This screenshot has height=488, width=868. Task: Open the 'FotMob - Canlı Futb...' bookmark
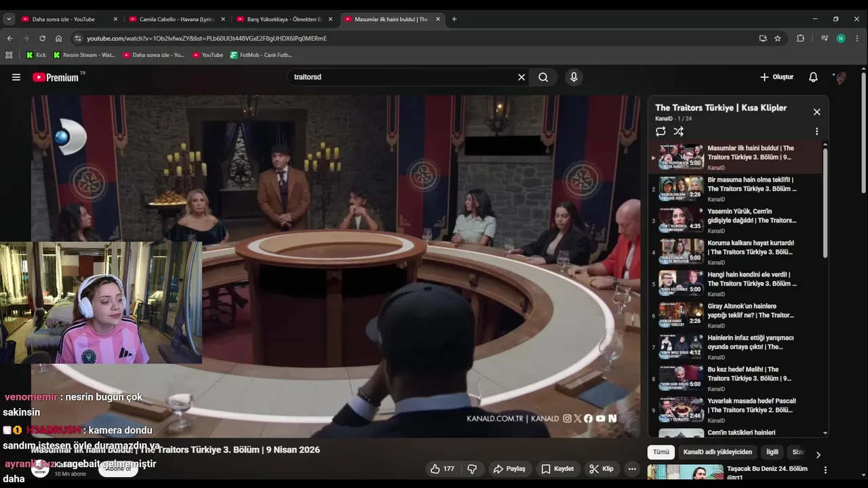point(261,55)
